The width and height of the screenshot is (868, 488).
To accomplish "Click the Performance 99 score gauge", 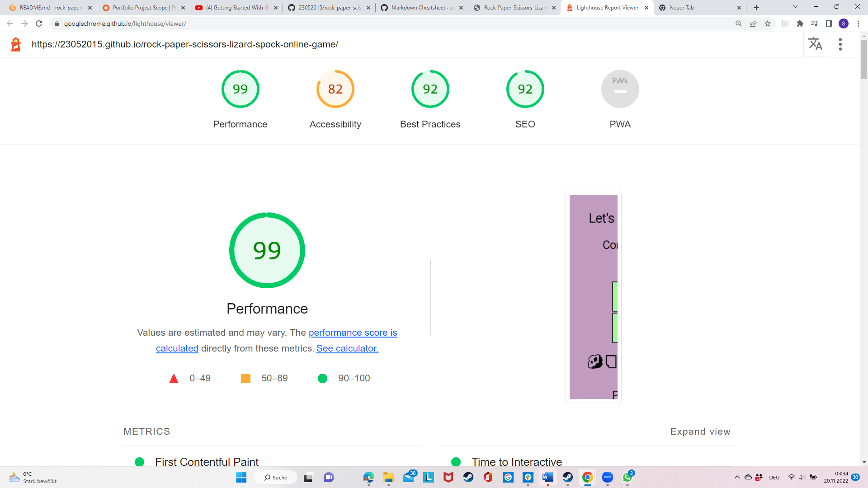I will click(x=240, y=89).
